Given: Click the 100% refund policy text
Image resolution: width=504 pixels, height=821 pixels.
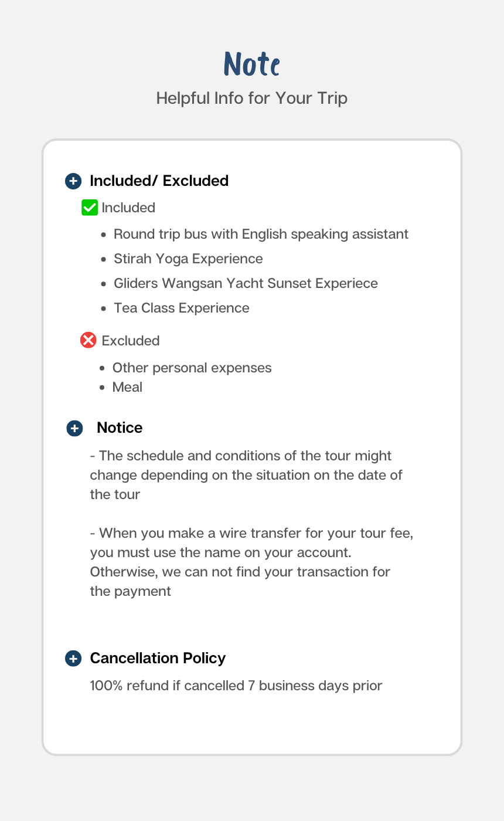Looking at the screenshot, I should (x=236, y=686).
